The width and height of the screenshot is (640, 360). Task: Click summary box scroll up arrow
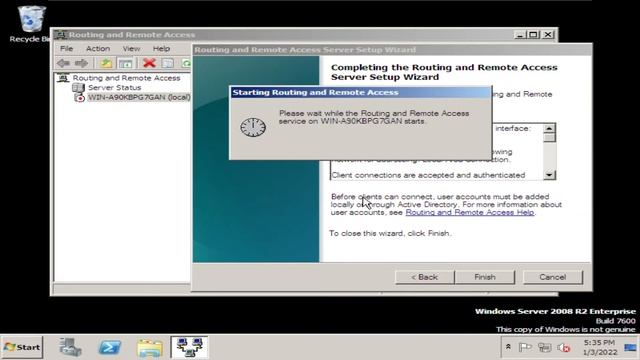(x=549, y=128)
